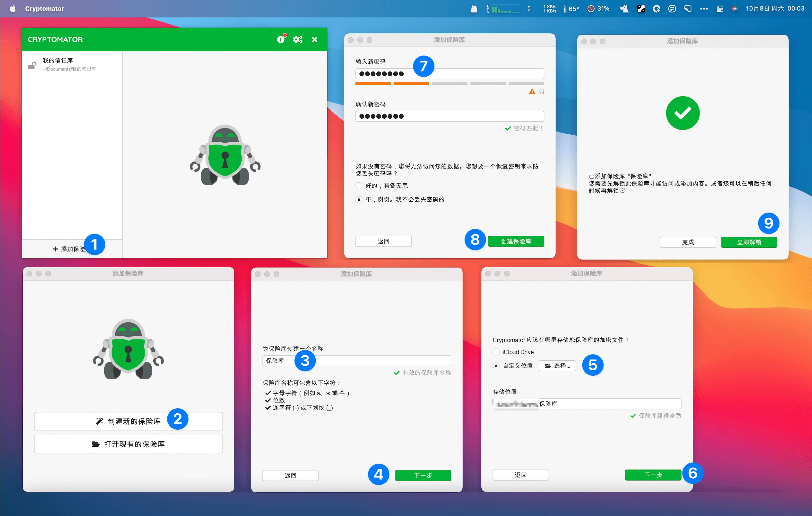
Task: Click the robot mascot in the main window
Action: click(225, 155)
